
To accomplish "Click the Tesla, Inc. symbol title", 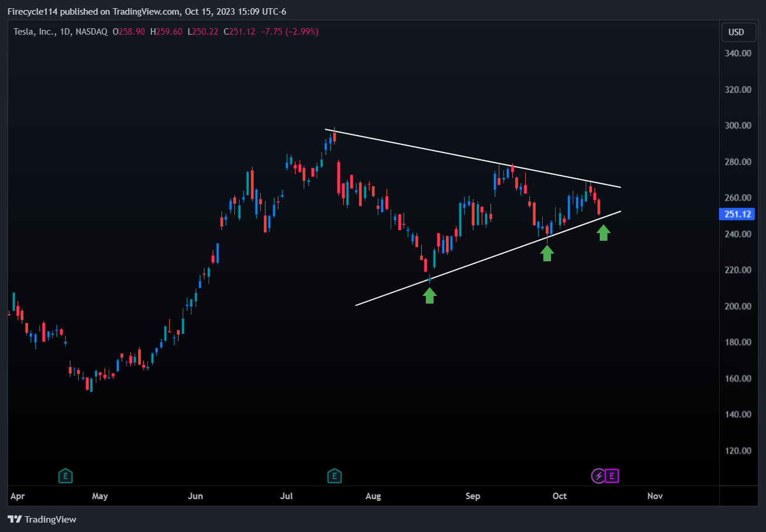I will [x=33, y=32].
